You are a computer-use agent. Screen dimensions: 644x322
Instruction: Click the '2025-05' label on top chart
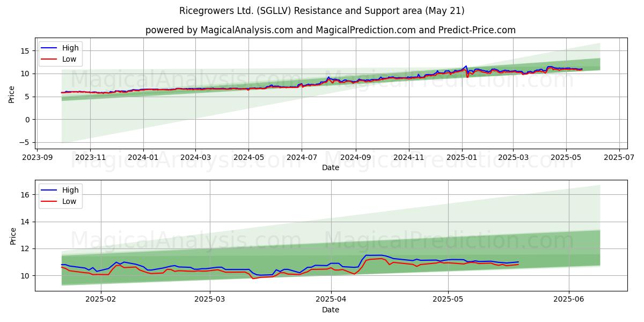tap(566, 157)
